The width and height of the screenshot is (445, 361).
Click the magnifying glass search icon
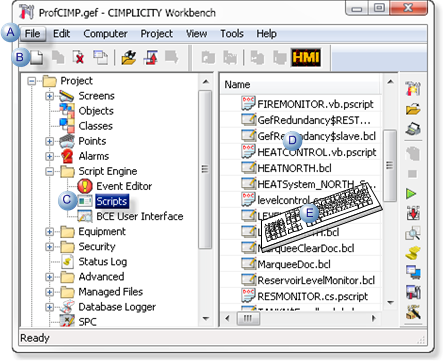click(413, 233)
